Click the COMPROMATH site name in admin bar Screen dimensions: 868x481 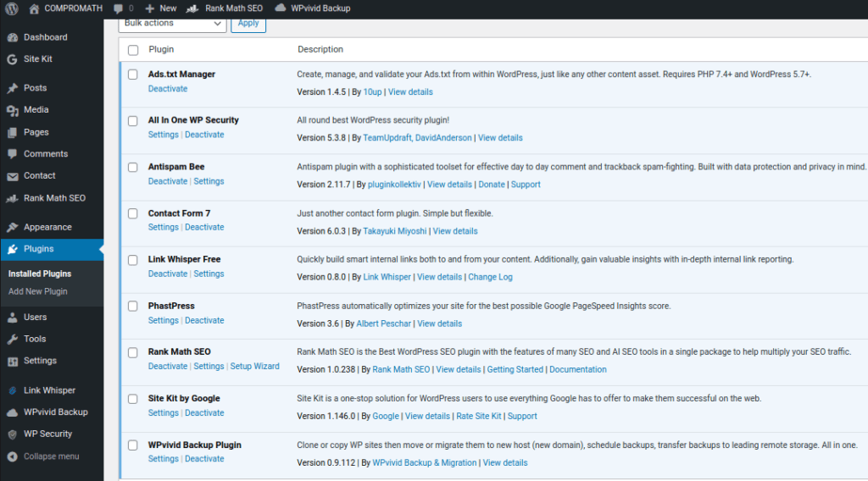pos(73,8)
